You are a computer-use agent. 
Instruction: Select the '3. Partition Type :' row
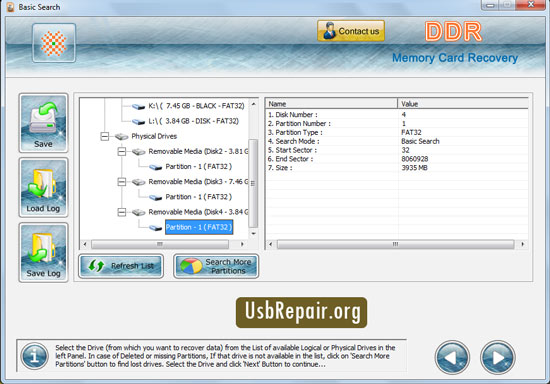tap(397, 132)
